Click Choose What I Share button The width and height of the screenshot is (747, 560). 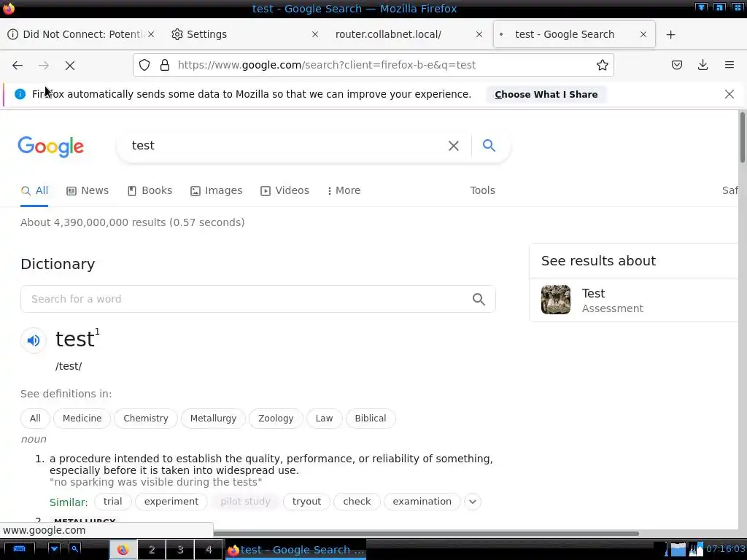tap(546, 94)
